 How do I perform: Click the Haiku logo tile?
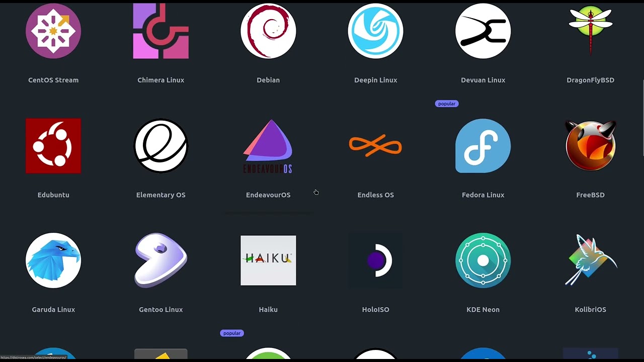point(268,260)
